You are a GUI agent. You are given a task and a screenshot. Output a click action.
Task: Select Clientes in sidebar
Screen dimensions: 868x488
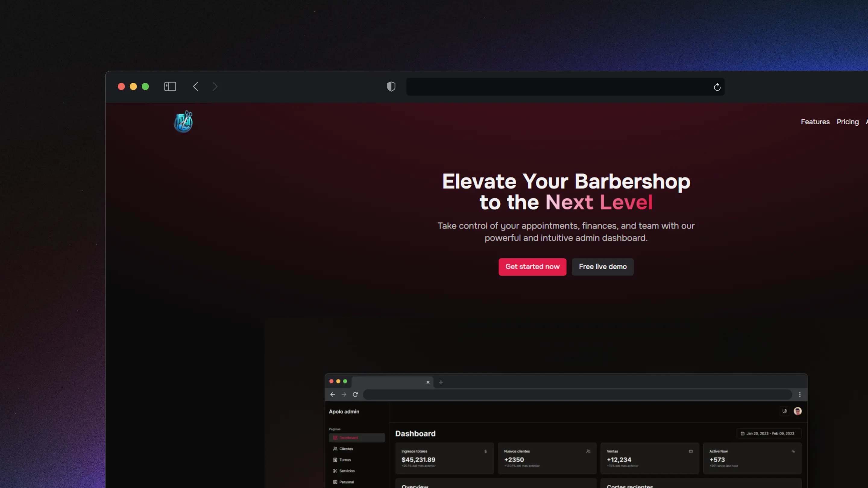click(x=357, y=449)
